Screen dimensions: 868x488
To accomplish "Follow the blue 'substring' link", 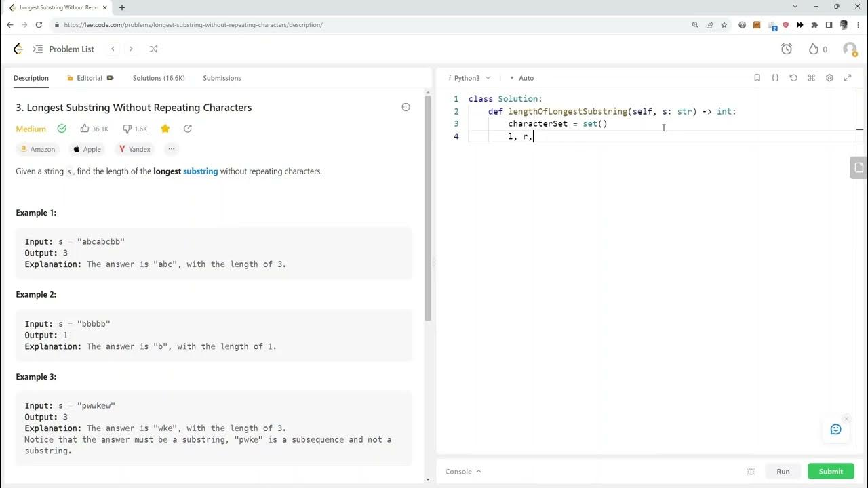I will tap(201, 171).
